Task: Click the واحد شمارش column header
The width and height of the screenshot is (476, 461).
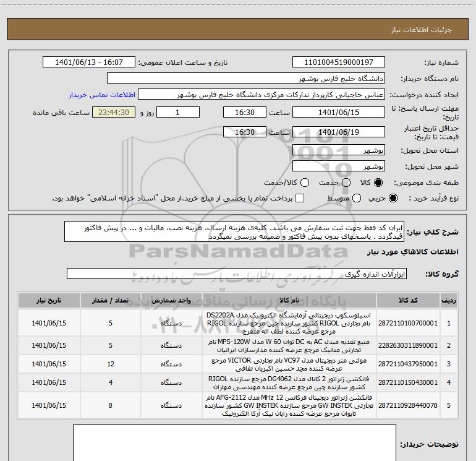Action: click(171, 301)
